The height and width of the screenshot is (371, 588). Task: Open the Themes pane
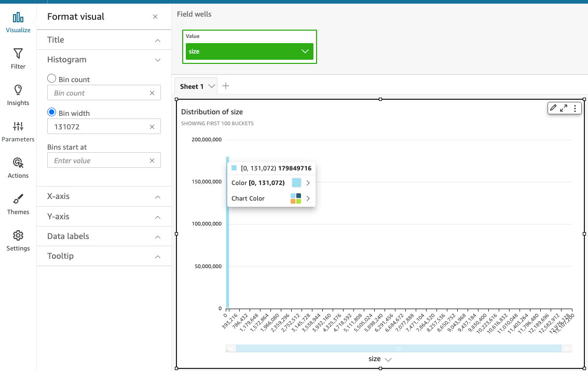coord(18,204)
